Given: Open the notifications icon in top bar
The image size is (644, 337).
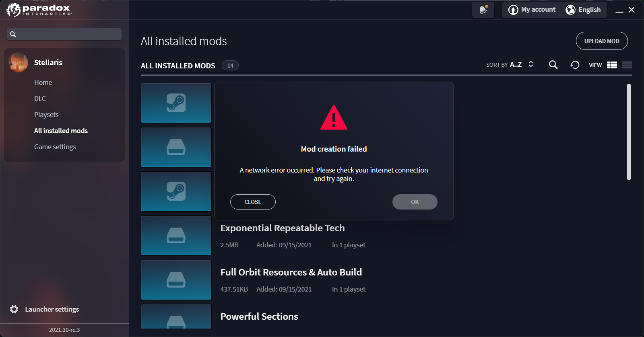Looking at the screenshot, I should pos(483,10).
